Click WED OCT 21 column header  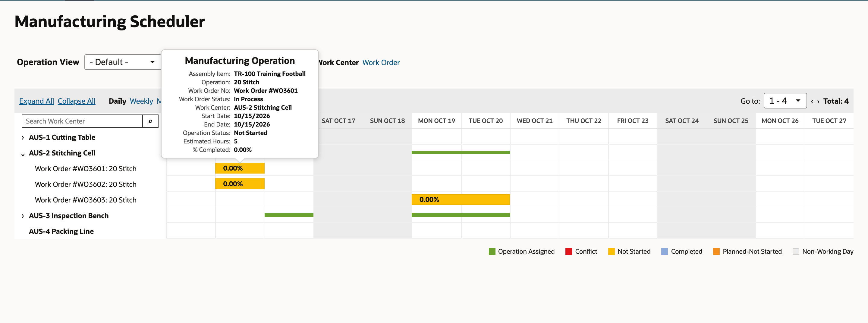point(535,121)
